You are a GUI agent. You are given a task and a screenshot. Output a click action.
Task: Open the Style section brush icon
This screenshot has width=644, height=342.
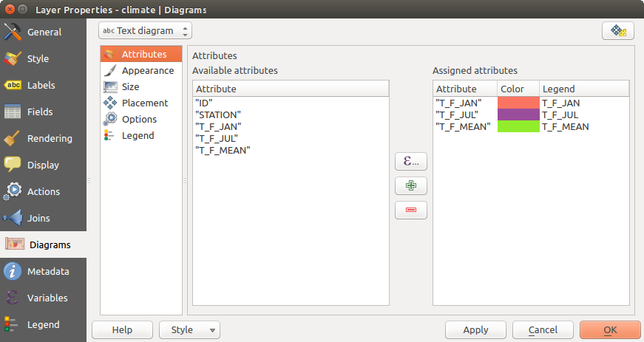(13, 58)
